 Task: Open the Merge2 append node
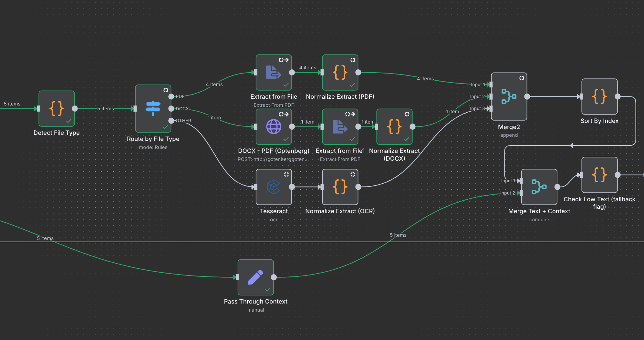(x=509, y=96)
